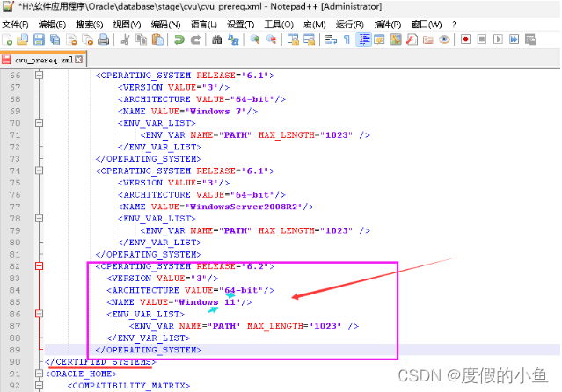Viewport: 562px width, 392px height.
Task: Click the </CERTIFIED_SYSTEMS> closing tag on line 90
Action: coord(101,361)
